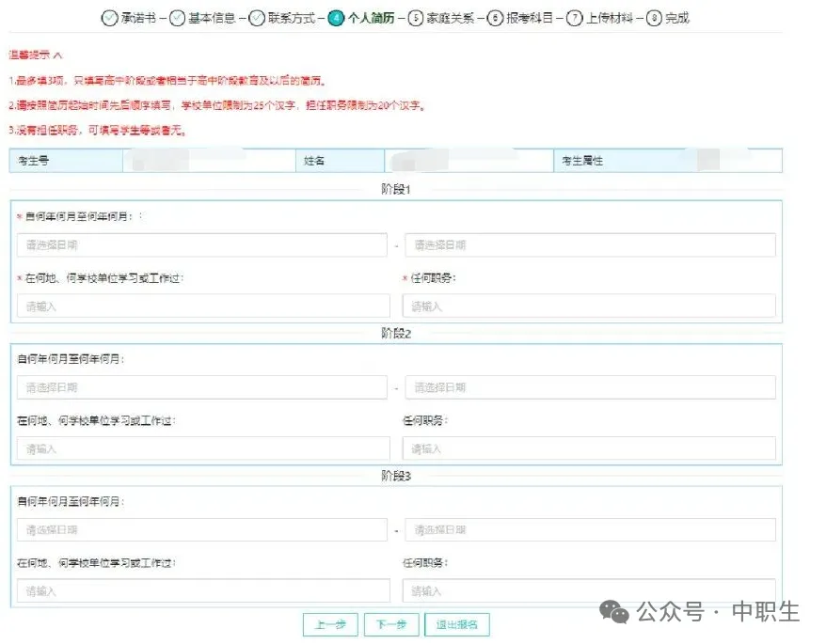The image size is (826, 644).
Task: Click the 下一步 button
Action: coord(391,624)
